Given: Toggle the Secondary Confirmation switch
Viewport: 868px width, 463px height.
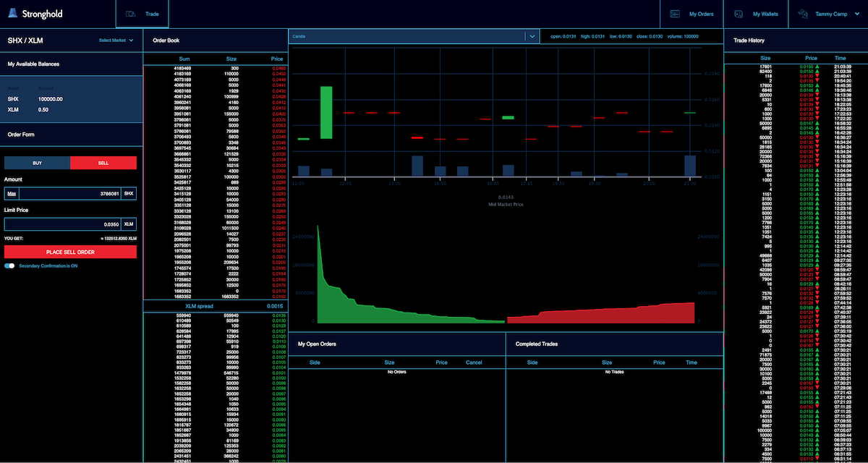Looking at the screenshot, I should point(9,266).
